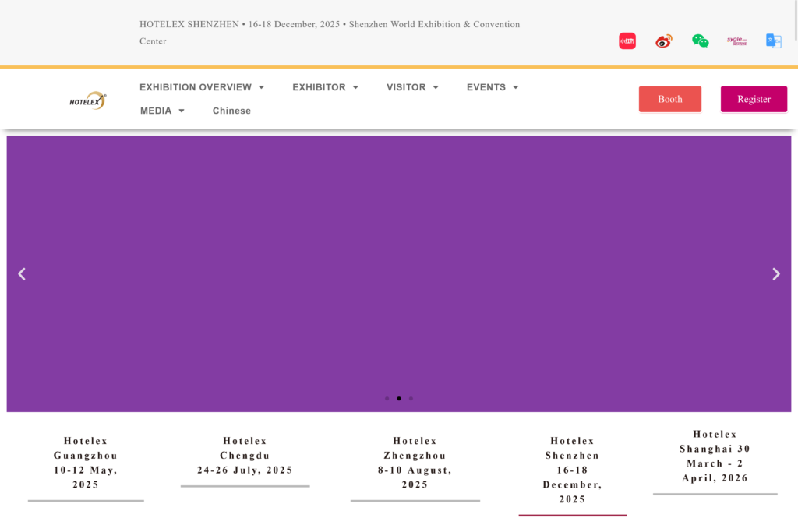Image resolution: width=798 pixels, height=532 pixels.
Task: Click the red Booth button
Action: pyautogui.click(x=670, y=99)
